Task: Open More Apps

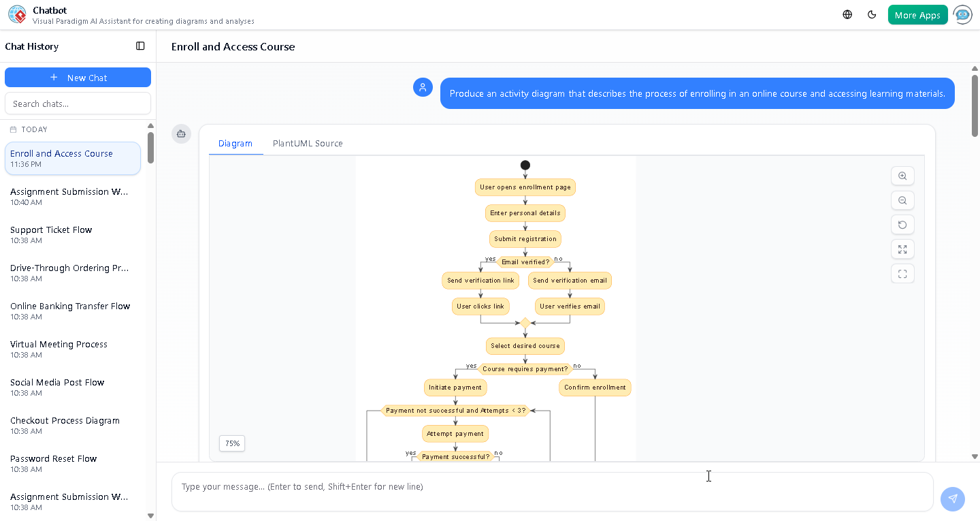Action: (917, 14)
